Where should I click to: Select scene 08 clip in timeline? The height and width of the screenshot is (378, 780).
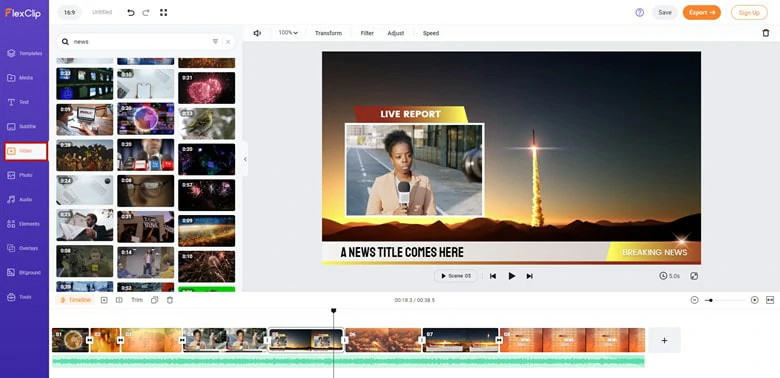(x=573, y=340)
